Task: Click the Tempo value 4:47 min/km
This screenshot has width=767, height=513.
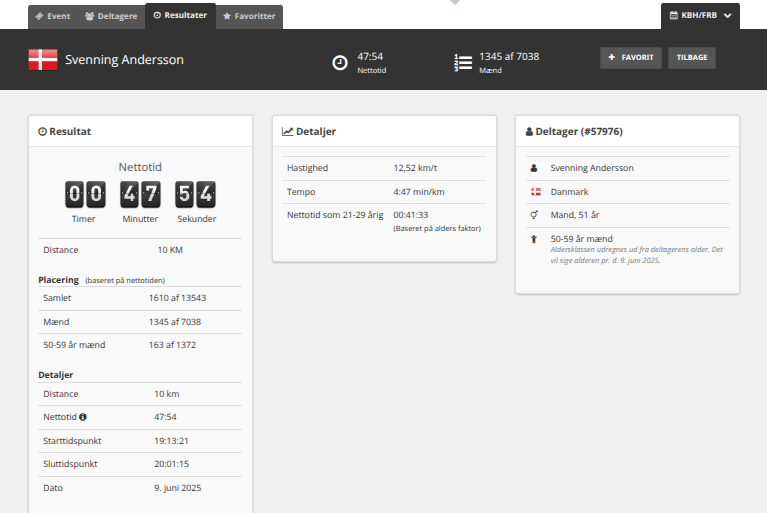Action: pos(419,192)
